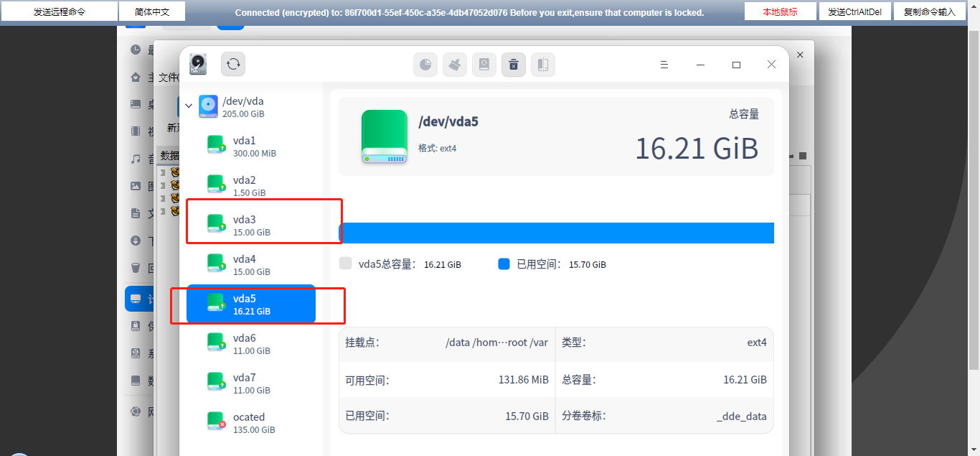Open Home icon in file manager sidebar
Image resolution: width=980 pixels, height=456 pixels.
tap(136, 78)
